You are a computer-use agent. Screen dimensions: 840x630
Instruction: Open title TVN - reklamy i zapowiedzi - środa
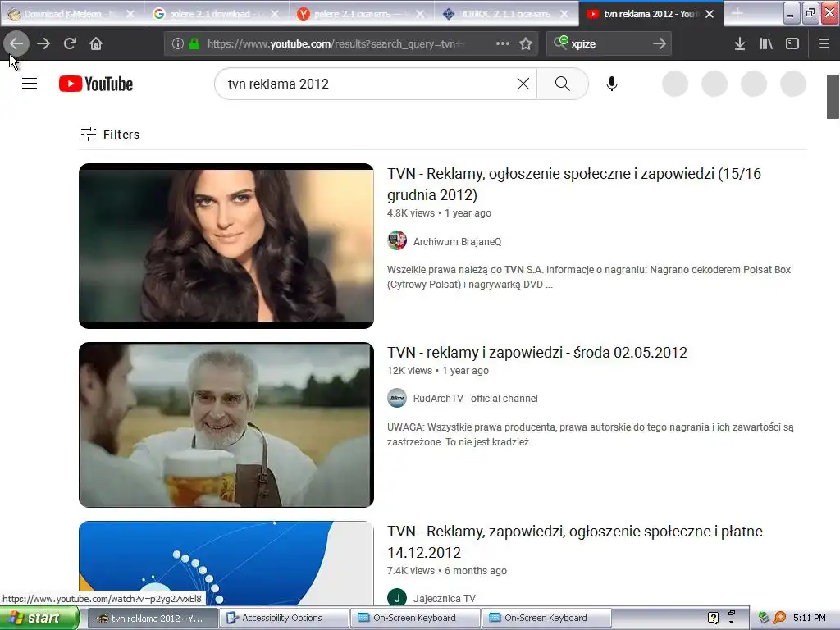click(x=537, y=352)
